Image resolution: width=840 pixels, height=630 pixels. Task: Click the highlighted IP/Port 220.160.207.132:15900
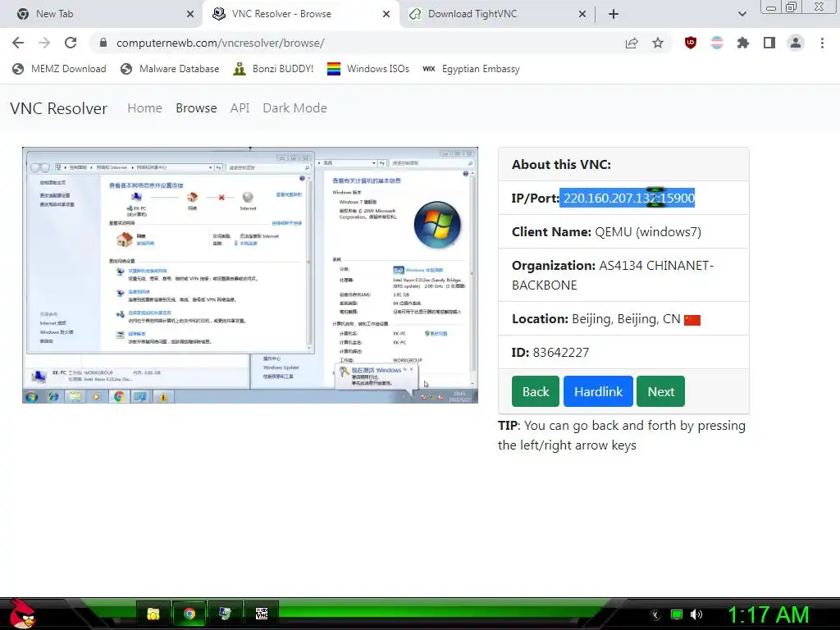coord(628,198)
